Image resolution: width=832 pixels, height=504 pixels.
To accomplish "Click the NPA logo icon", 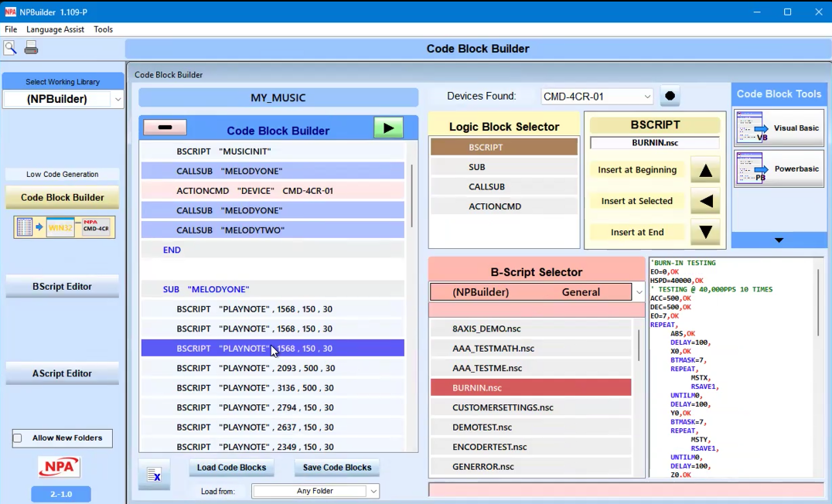I will tap(59, 467).
